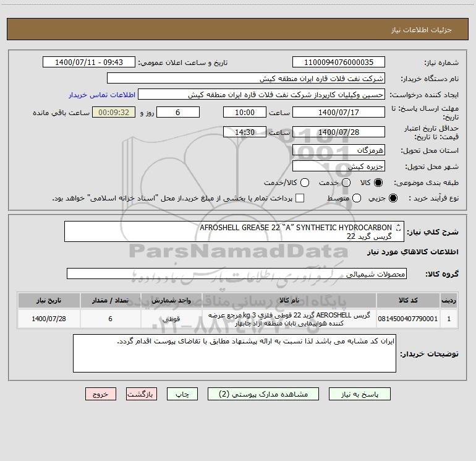
Task: Open اطلاعات تماس خریدار link
Action: (x=102, y=95)
